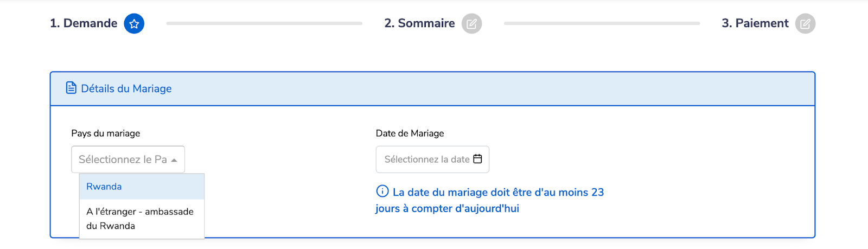Go to the 1. Demande step
868x249 pixels.
pos(84,23)
